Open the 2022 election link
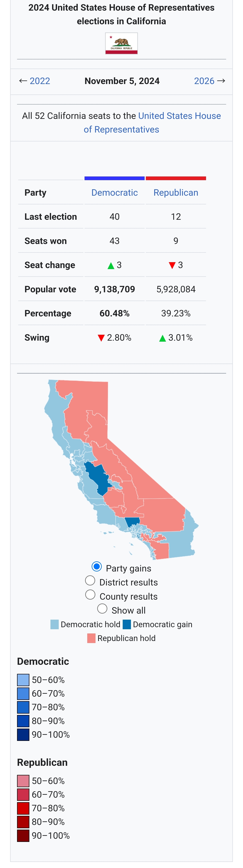 point(40,81)
